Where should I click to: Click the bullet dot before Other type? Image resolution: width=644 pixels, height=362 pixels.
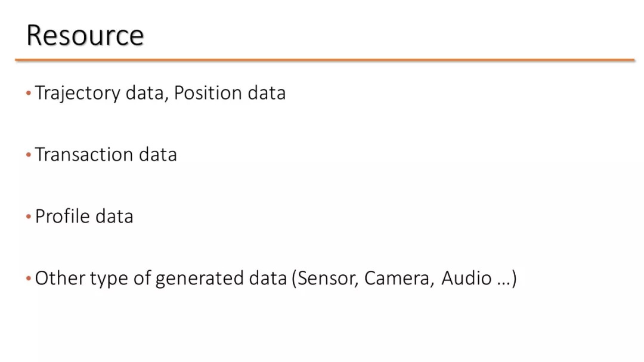point(29,279)
